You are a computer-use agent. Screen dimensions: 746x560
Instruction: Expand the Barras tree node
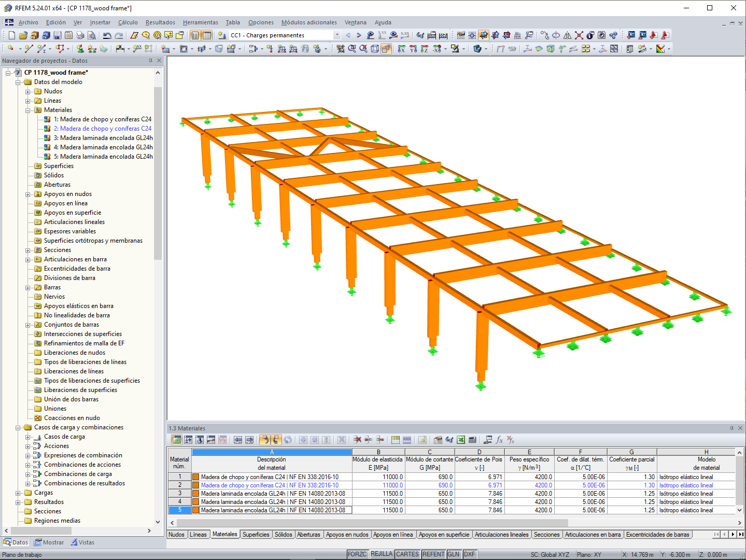coord(29,287)
